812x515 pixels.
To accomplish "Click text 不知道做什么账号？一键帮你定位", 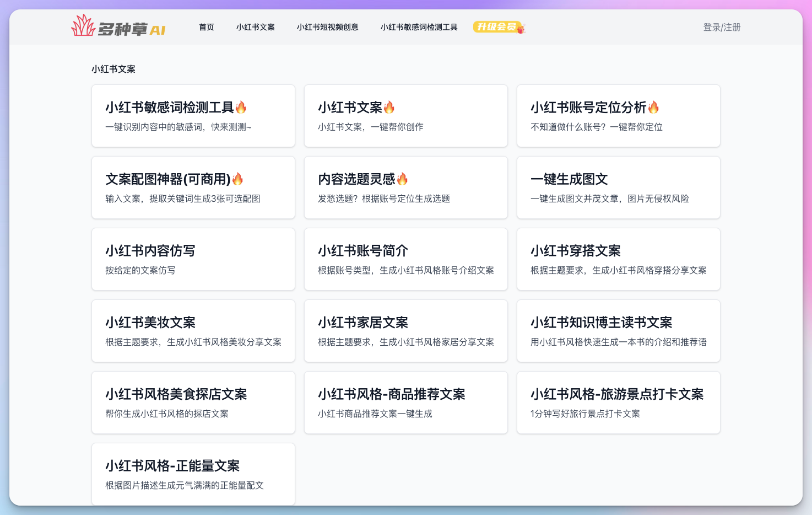I will pos(597,127).
